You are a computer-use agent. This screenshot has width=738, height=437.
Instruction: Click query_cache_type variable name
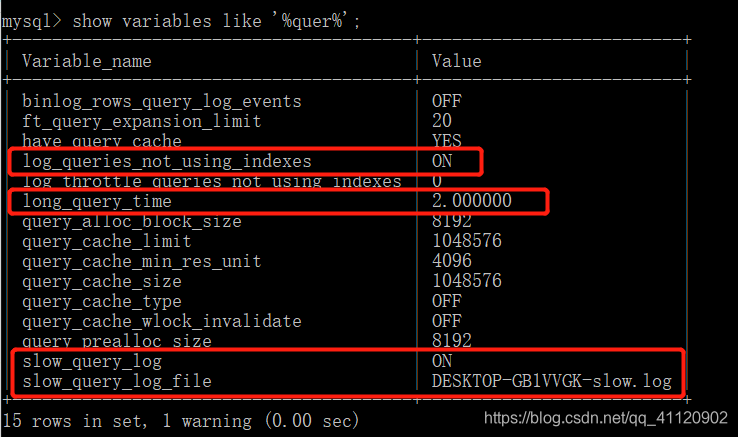pos(102,301)
